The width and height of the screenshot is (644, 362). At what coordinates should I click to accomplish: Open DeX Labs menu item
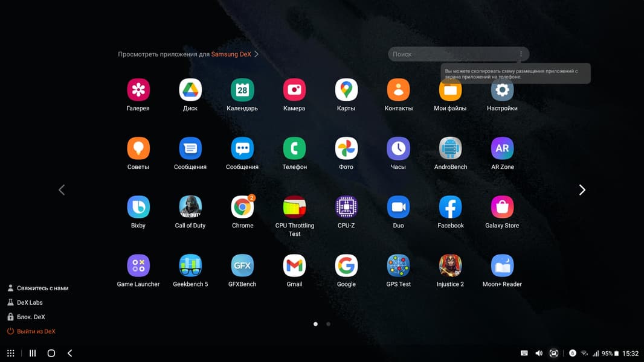tap(25, 302)
